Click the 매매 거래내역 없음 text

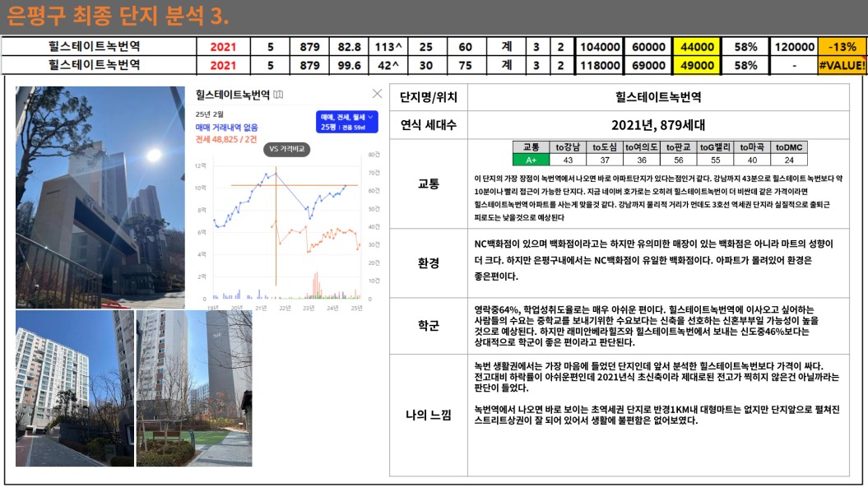[226, 128]
